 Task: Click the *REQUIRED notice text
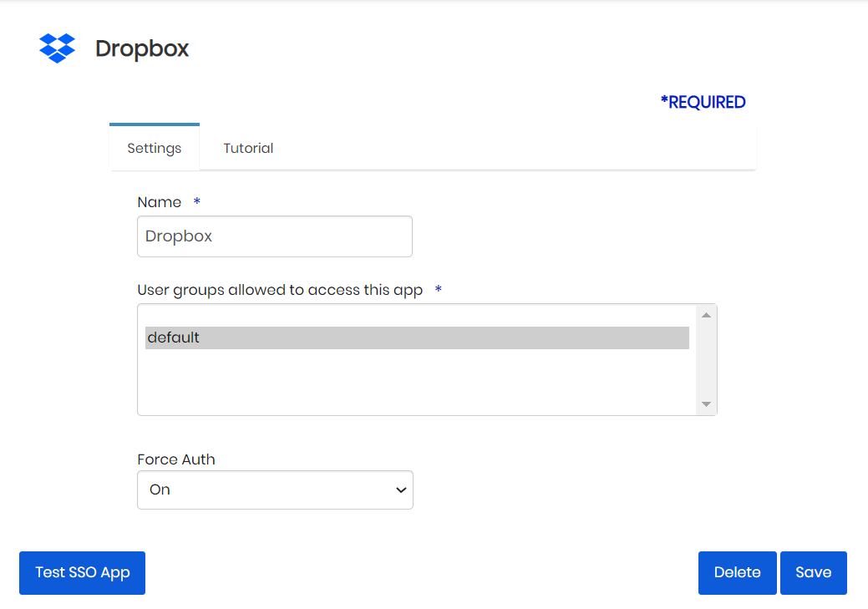(x=703, y=102)
